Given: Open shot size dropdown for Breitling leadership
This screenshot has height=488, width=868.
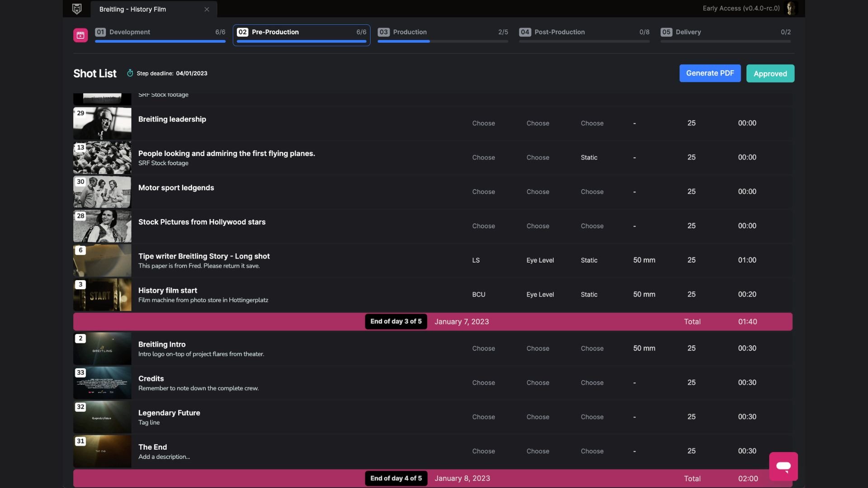Looking at the screenshot, I should coord(483,123).
